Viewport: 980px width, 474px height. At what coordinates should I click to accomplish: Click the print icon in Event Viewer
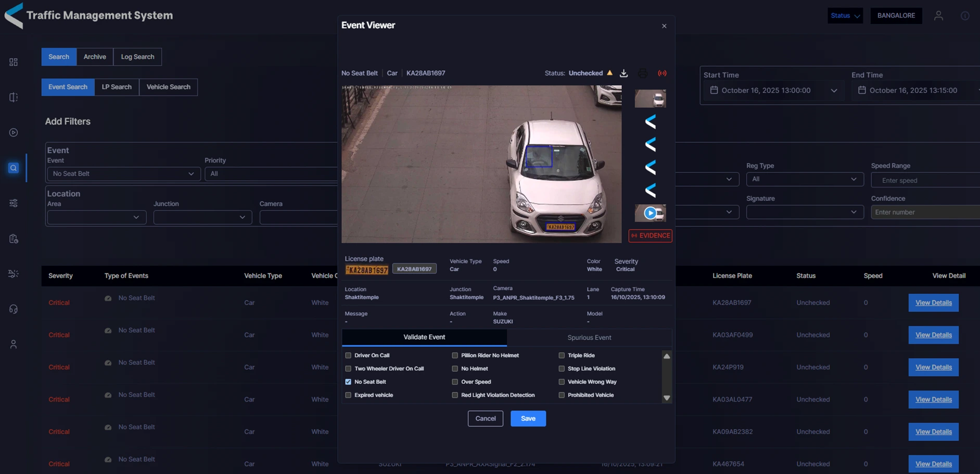pyautogui.click(x=643, y=73)
